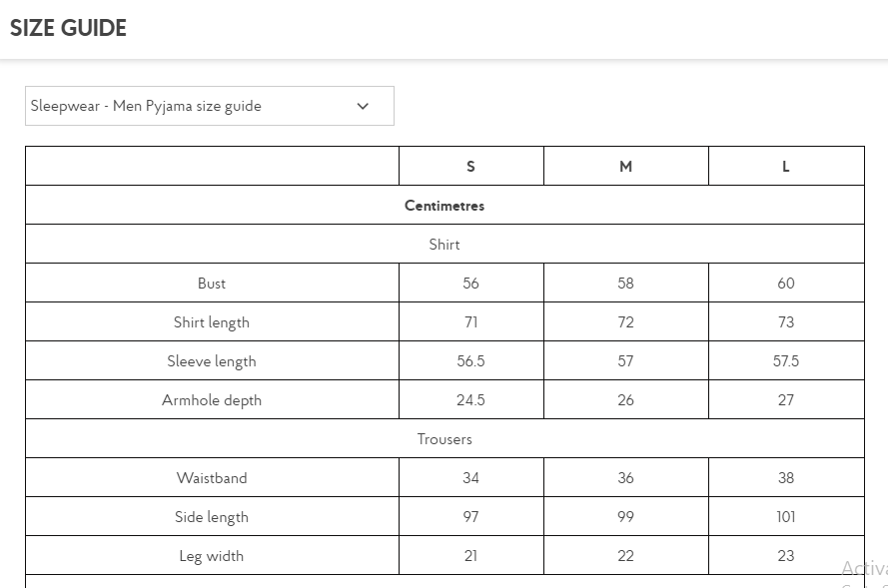The image size is (888, 588).
Task: Click the Side length row label
Action: click(x=212, y=517)
